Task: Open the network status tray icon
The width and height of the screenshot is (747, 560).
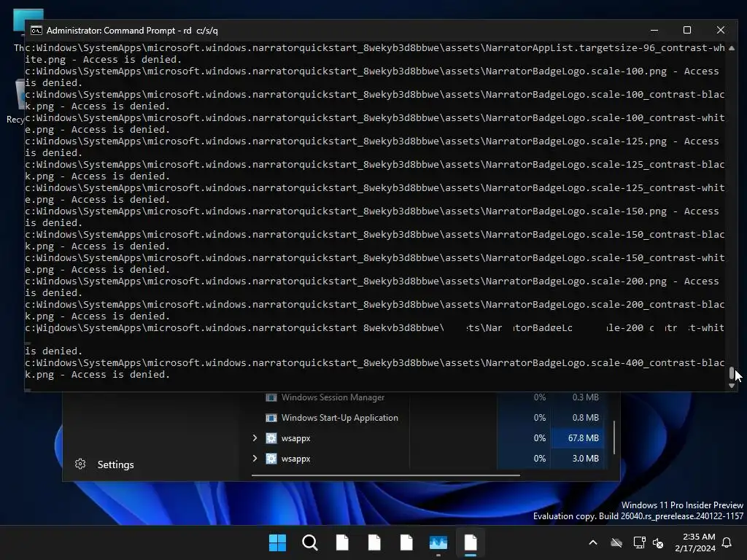Action: coord(639,542)
